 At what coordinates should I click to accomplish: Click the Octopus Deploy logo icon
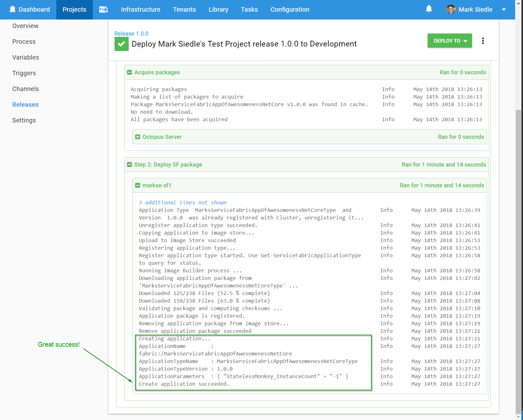click(13, 9)
